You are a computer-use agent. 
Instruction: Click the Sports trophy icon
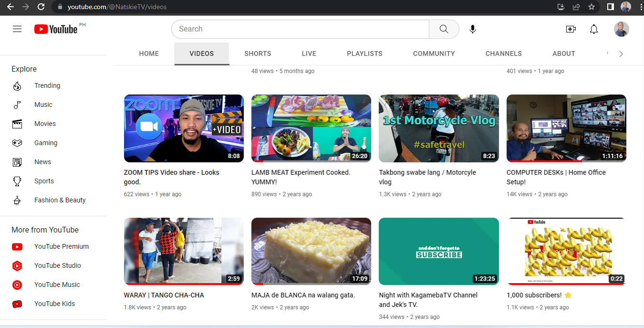(x=17, y=181)
